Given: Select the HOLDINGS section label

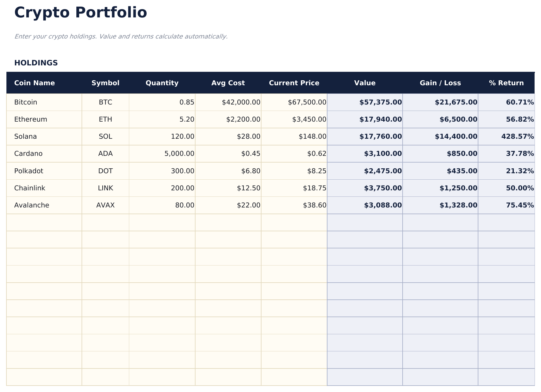Looking at the screenshot, I should (x=36, y=63).
